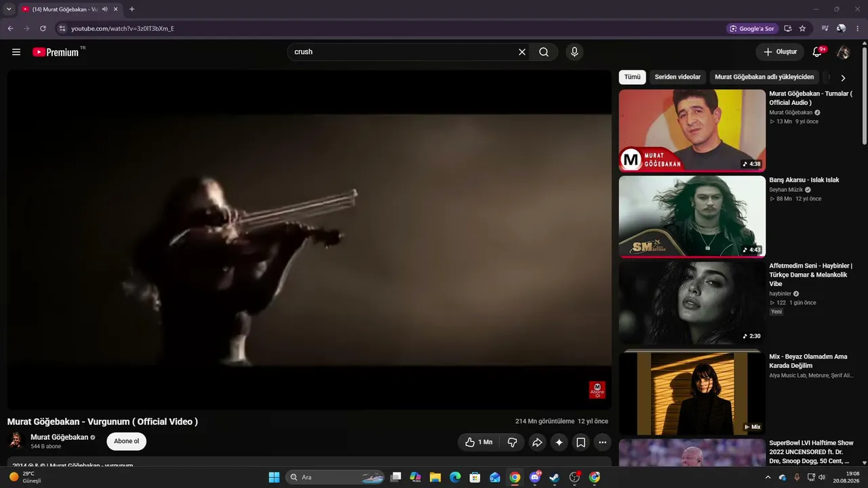Open the weather widget showing 29°C
The image size is (868, 488).
pyautogui.click(x=25, y=477)
